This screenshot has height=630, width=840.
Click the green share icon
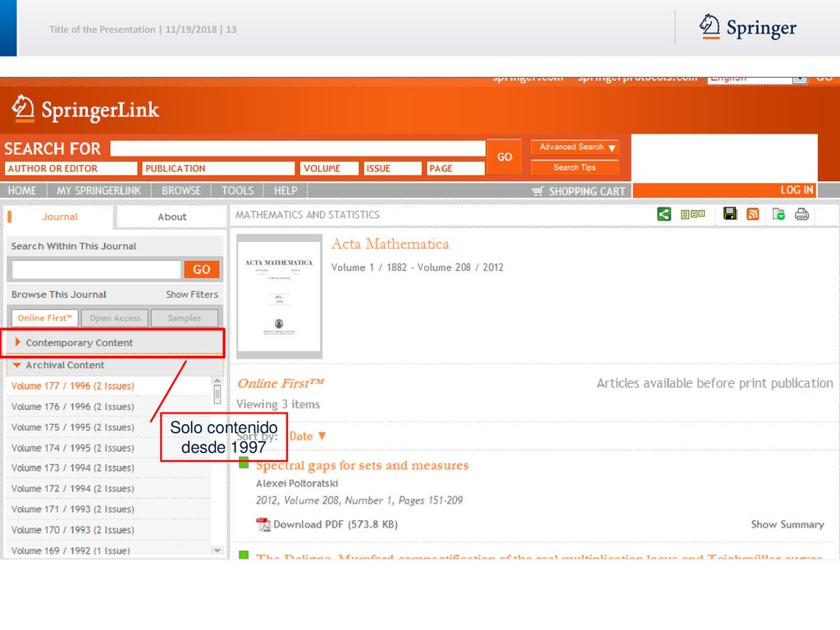pyautogui.click(x=664, y=214)
